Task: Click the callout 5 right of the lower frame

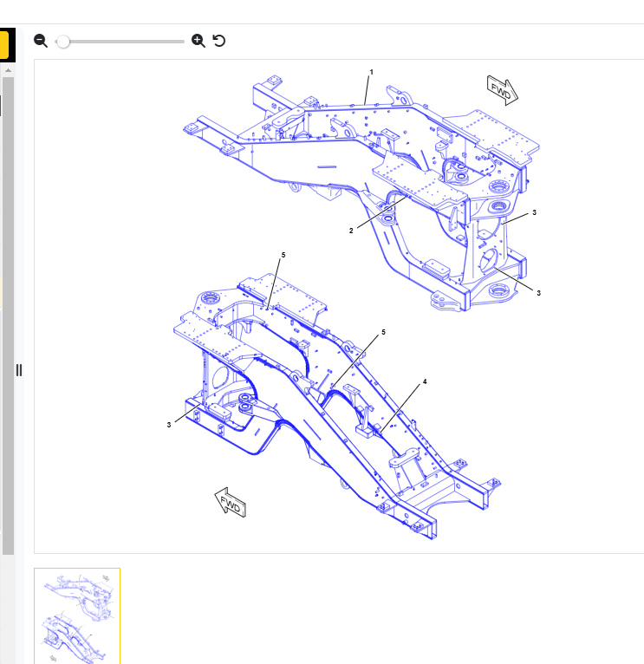Action: (x=383, y=332)
